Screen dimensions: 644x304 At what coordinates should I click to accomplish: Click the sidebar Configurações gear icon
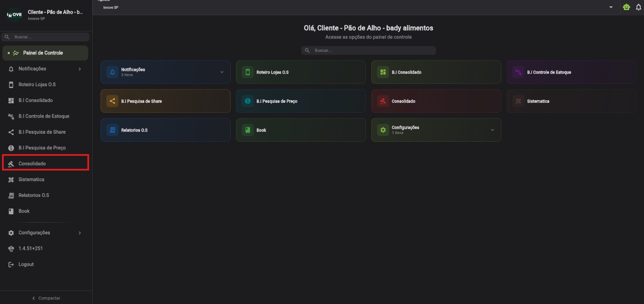click(11, 233)
